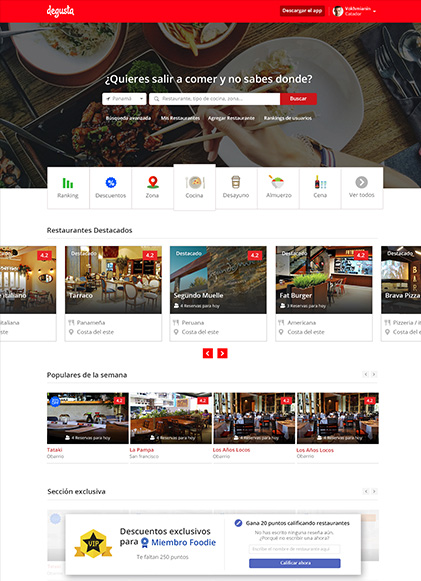This screenshot has width=421, height=581.
Task: Show next Populares de la semana
Action: 374,375
